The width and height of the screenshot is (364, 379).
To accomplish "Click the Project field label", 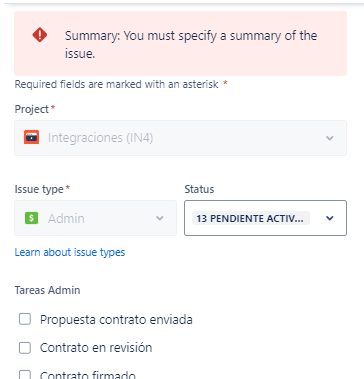I will click(x=32, y=109).
